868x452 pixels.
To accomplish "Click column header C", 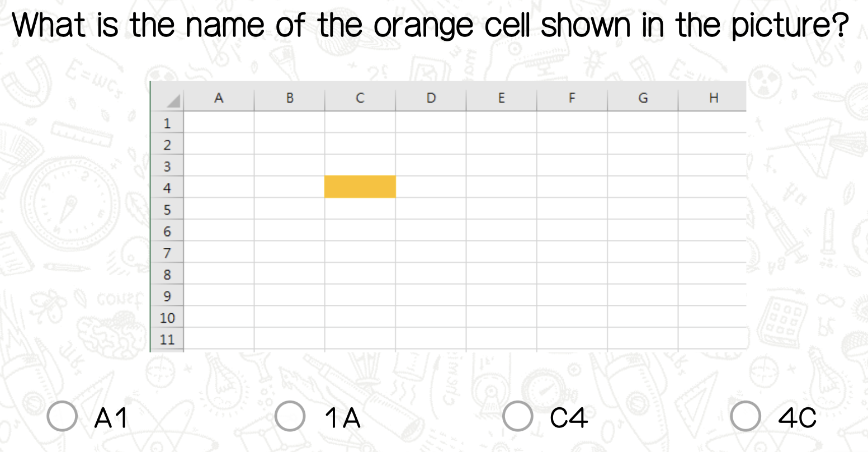I will tap(360, 98).
